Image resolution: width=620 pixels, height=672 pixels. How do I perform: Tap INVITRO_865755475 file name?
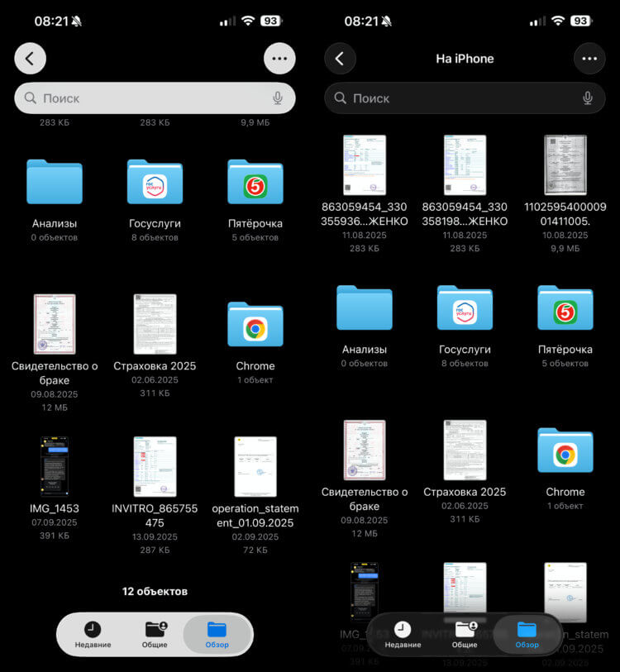(x=155, y=516)
